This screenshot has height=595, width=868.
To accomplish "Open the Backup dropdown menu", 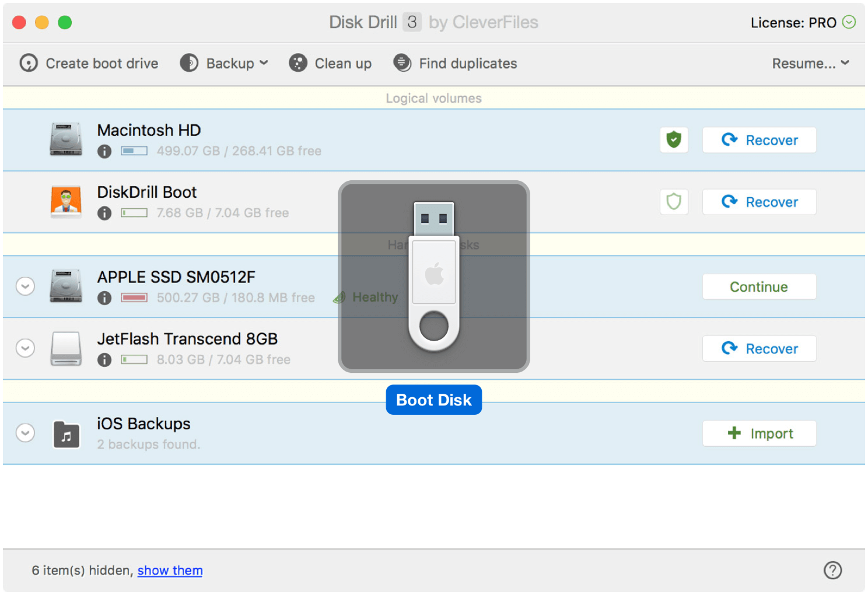I will coord(224,63).
